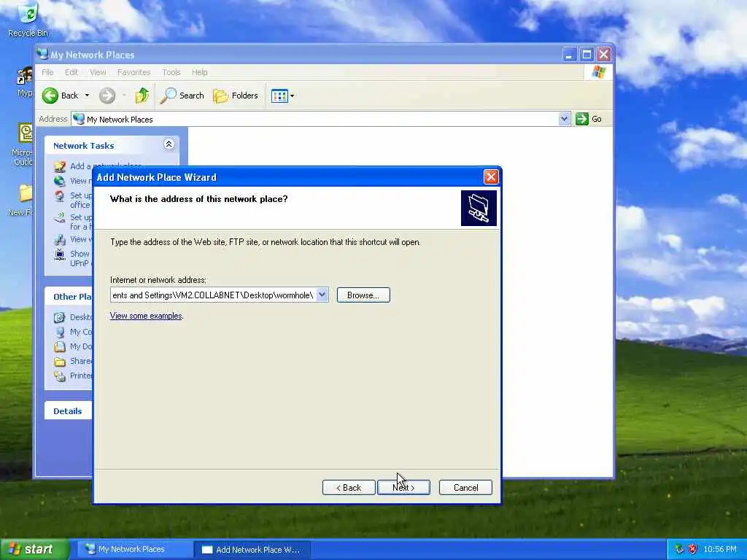Open the Views dropdown button
The image size is (747, 560).
click(x=282, y=96)
